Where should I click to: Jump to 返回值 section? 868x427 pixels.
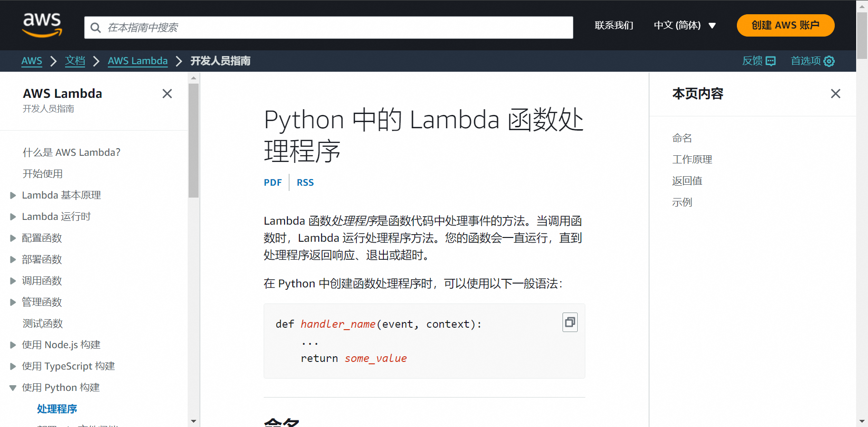pyautogui.click(x=687, y=181)
